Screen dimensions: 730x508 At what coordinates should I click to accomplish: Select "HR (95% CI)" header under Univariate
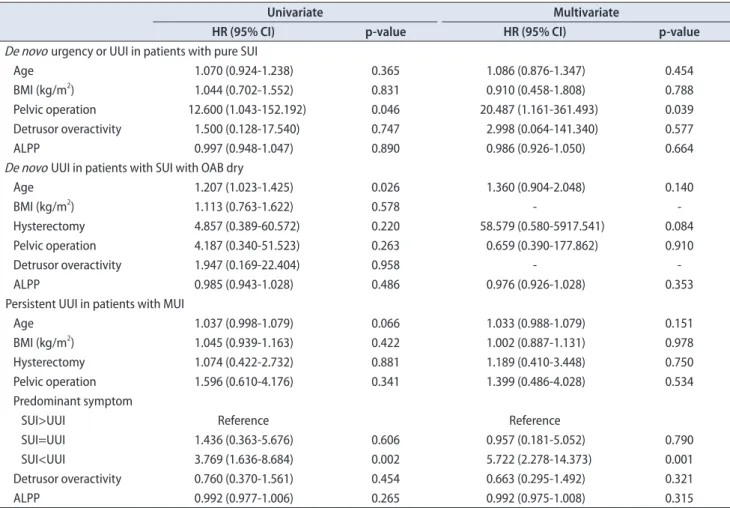pos(243,32)
